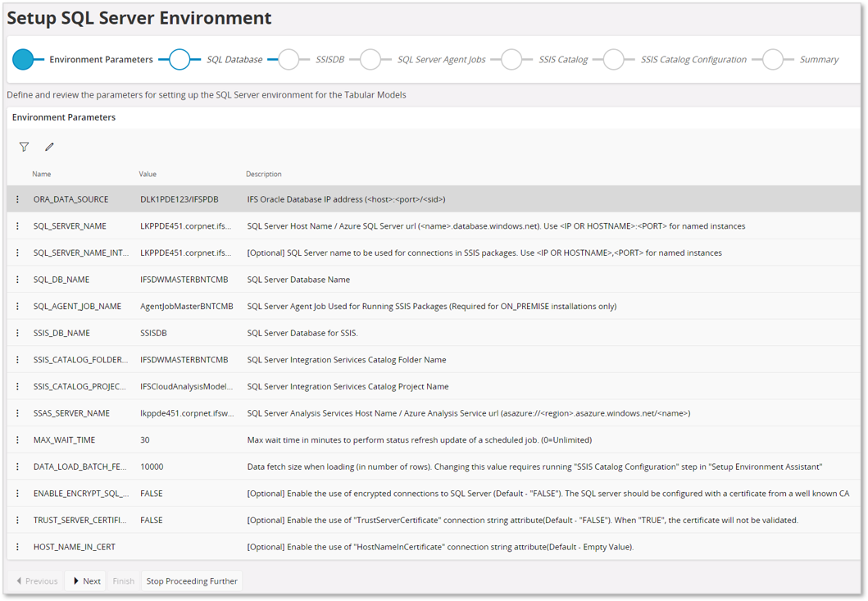This screenshot has height=601, width=868.
Task: Open the options menu for SSAS_SERVER_NAME row
Action: (17, 413)
